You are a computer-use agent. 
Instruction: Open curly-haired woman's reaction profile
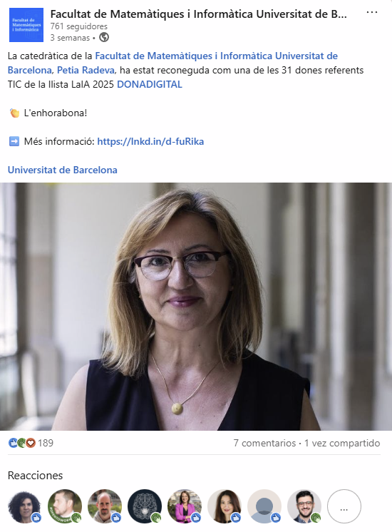25,506
